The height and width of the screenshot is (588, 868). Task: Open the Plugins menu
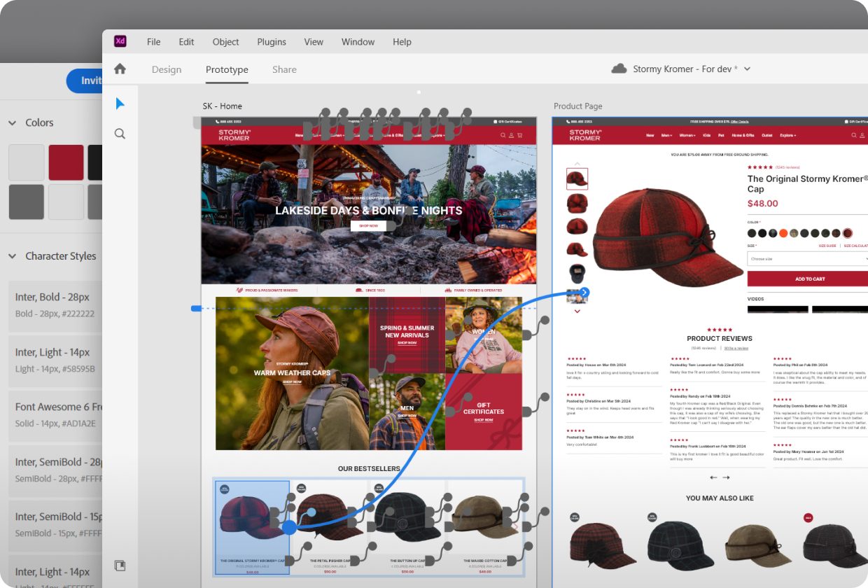click(272, 42)
